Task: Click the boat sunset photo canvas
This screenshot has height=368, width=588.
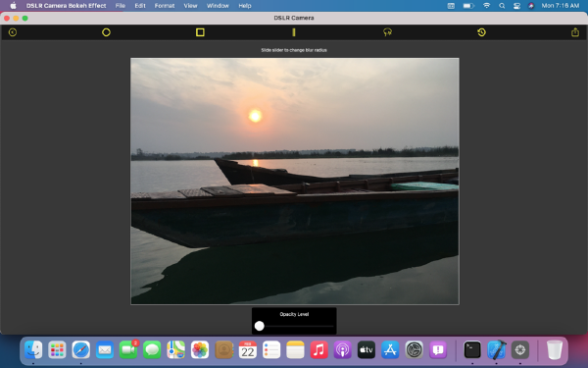Action: (295, 181)
